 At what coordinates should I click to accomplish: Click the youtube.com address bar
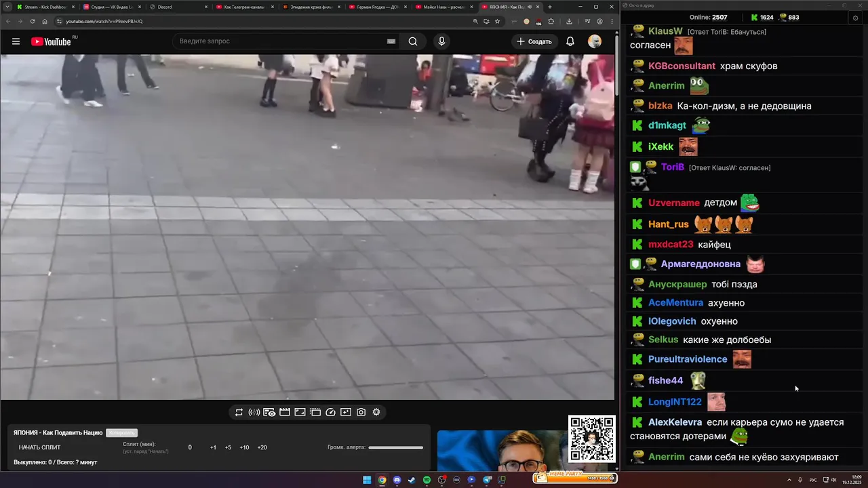[264, 21]
